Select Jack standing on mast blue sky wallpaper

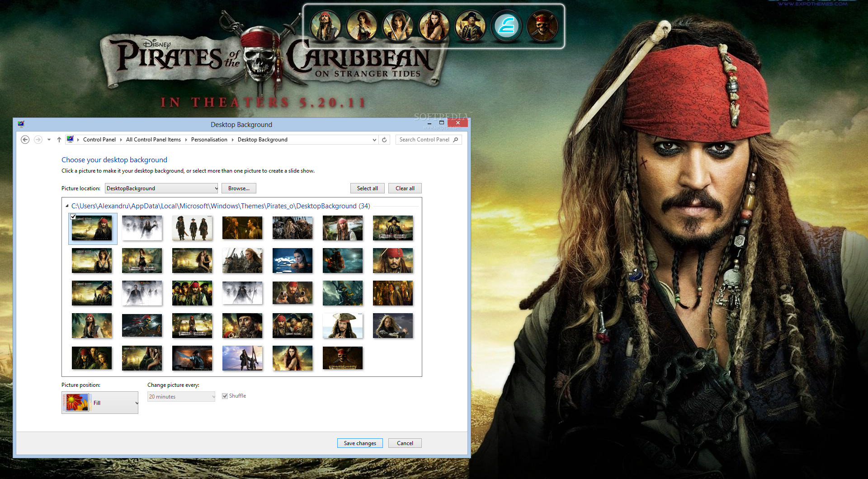coord(242,358)
